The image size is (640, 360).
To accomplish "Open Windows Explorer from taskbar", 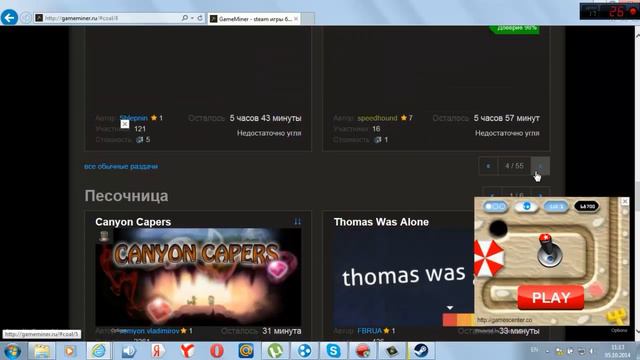I will click(41, 351).
